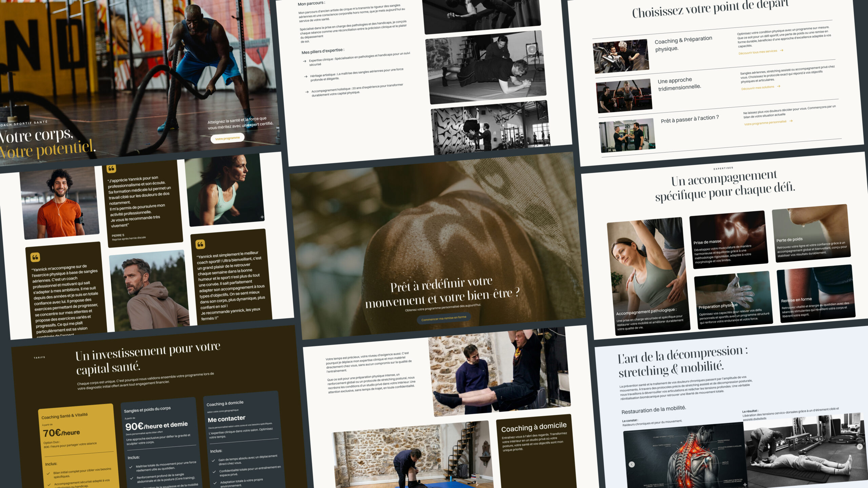Click the 'TARIFS' section label

pos(39,357)
